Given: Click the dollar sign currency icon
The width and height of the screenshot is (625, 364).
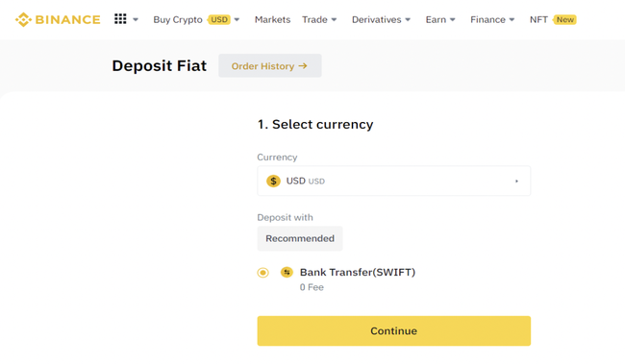Looking at the screenshot, I should tap(273, 182).
